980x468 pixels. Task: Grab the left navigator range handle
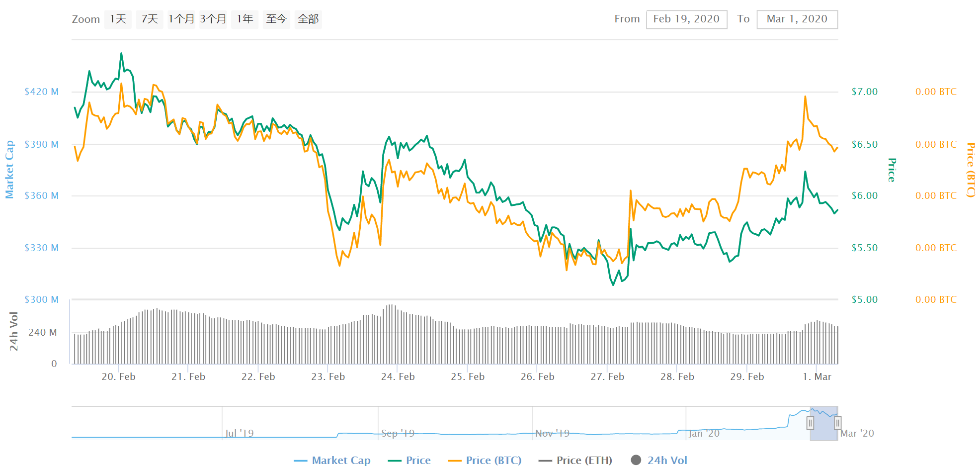(810, 423)
